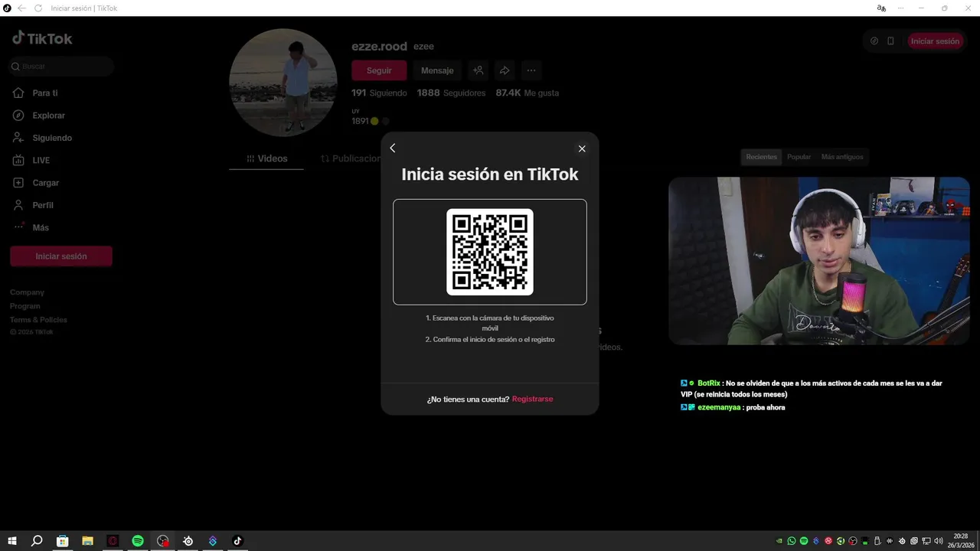Click the browser back arrow
This screenshot has width=980, height=551.
coord(21,8)
